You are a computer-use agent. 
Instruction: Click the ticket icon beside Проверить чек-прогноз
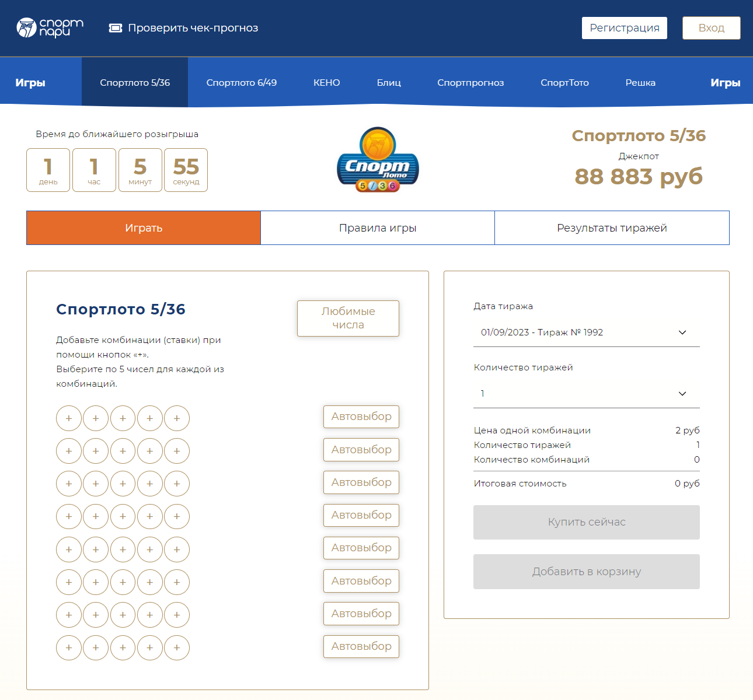[x=116, y=28]
